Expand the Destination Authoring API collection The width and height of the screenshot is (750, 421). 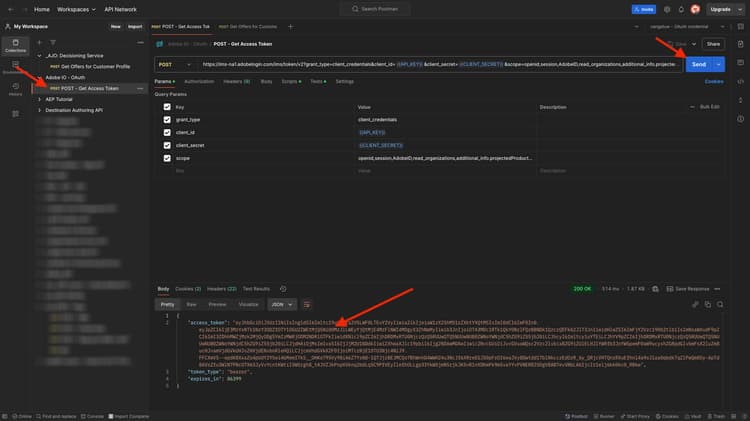pyautogui.click(x=39, y=110)
